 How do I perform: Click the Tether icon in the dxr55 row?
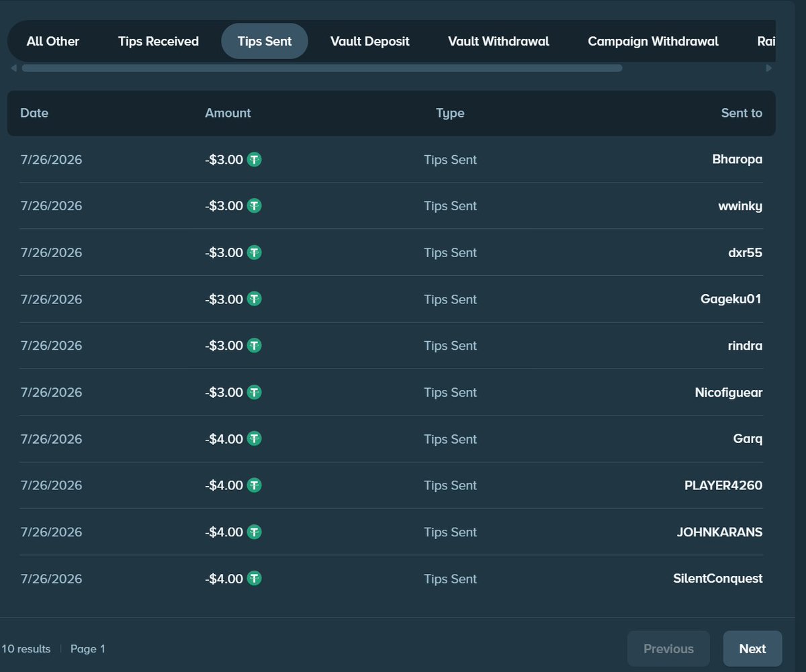[x=254, y=252]
